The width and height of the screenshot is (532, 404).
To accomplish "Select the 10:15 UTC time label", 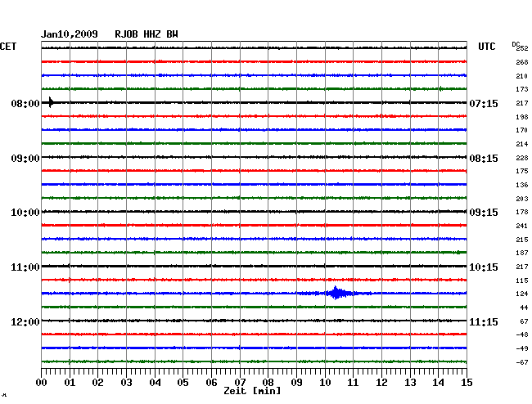I will coord(484,267).
